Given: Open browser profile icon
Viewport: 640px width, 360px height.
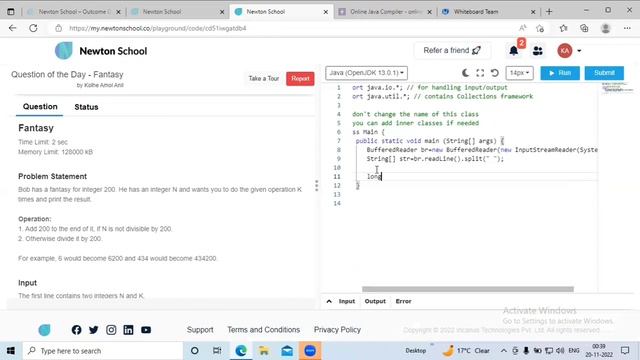Looking at the screenshot, I should pyautogui.click(x=606, y=28).
